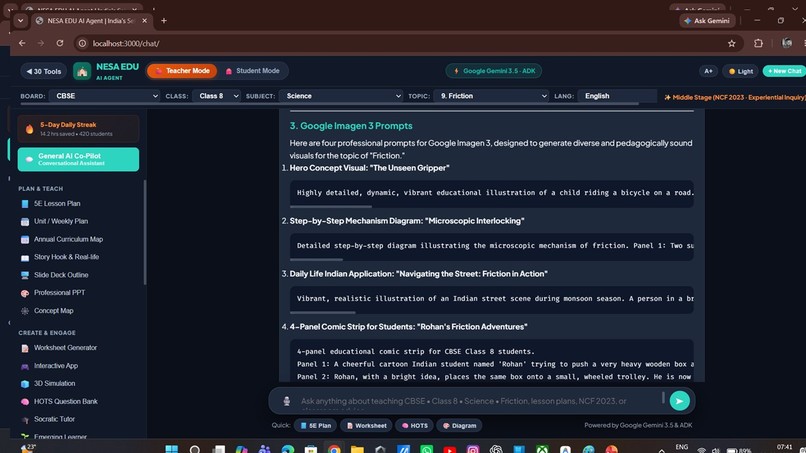Open Instagram from the taskbar
806x453 pixels.
pos(473,449)
